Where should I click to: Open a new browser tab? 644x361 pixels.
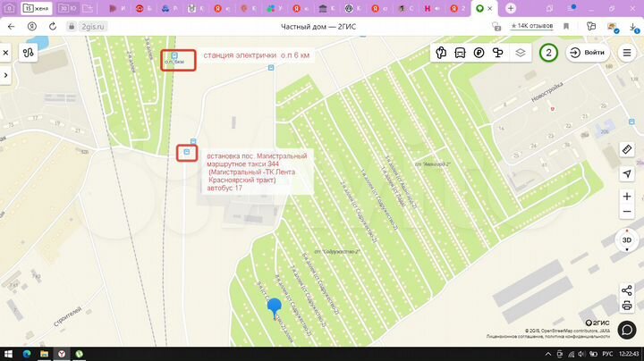pos(511,8)
